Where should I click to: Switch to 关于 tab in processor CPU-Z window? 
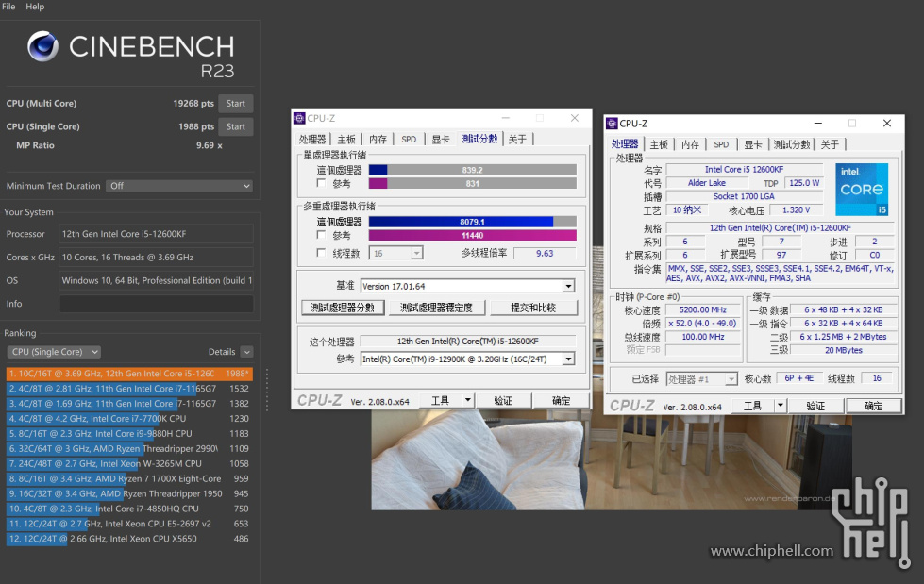click(x=830, y=144)
